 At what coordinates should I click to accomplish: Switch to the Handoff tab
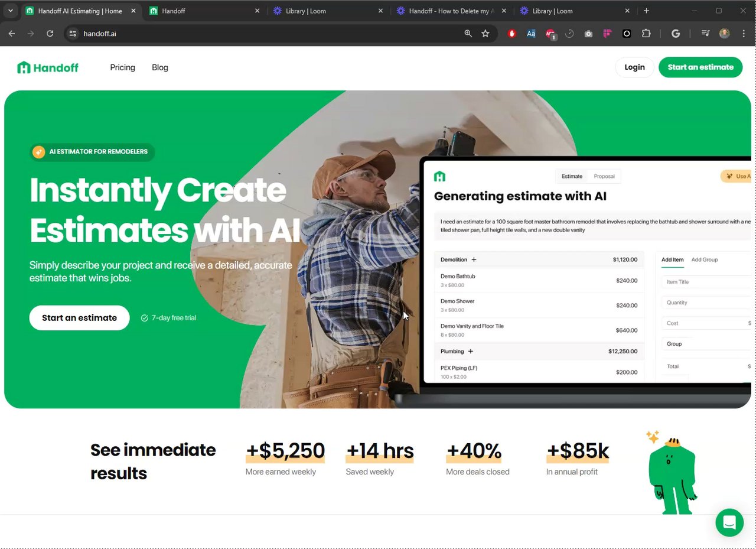coord(204,11)
